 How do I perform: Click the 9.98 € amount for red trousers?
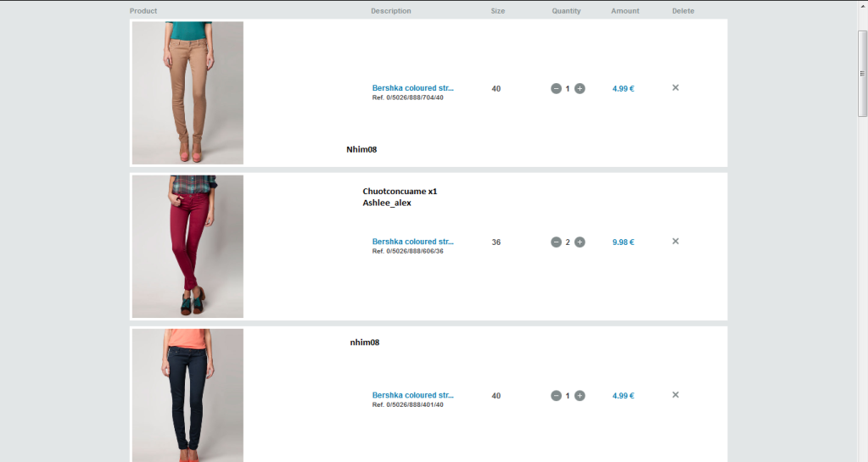[624, 242]
